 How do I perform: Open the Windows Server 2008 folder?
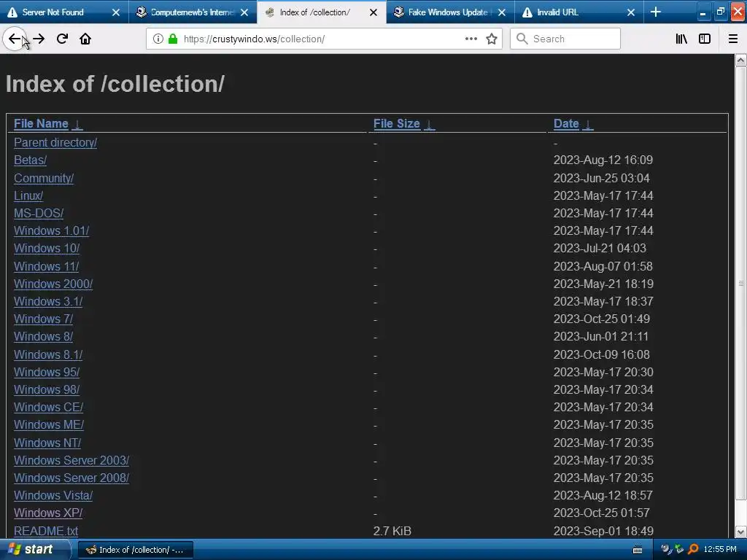click(x=71, y=478)
